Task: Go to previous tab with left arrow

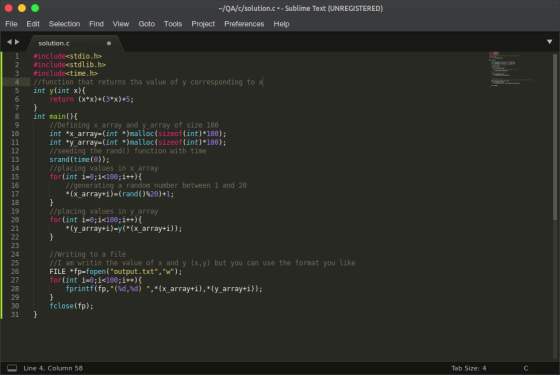Action: coord(9,42)
